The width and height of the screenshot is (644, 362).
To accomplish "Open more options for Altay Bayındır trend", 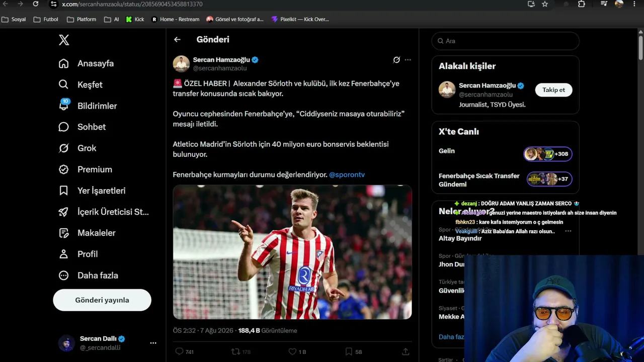I will click(568, 231).
